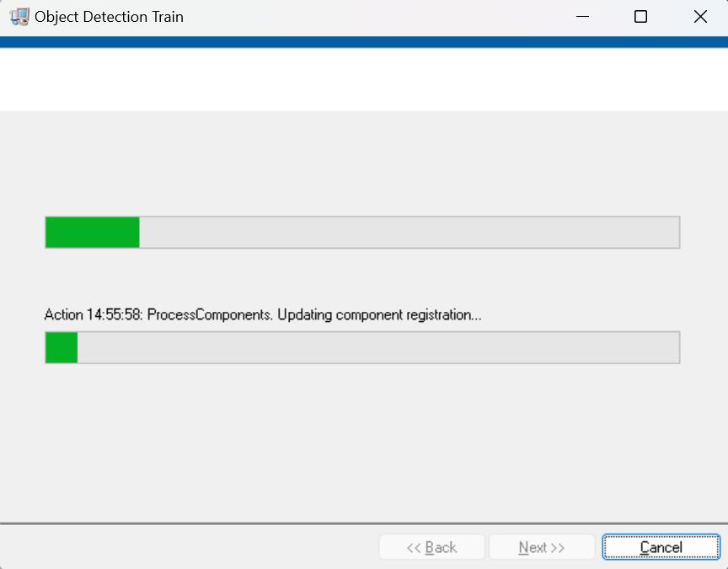
Task: Minimize the installer window
Action: point(583,17)
